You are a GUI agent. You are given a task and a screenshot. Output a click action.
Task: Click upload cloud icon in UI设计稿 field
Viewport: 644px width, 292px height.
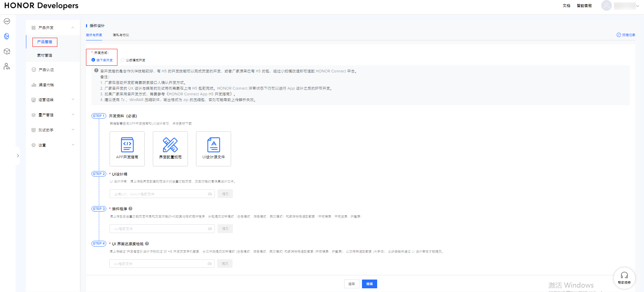click(210, 194)
